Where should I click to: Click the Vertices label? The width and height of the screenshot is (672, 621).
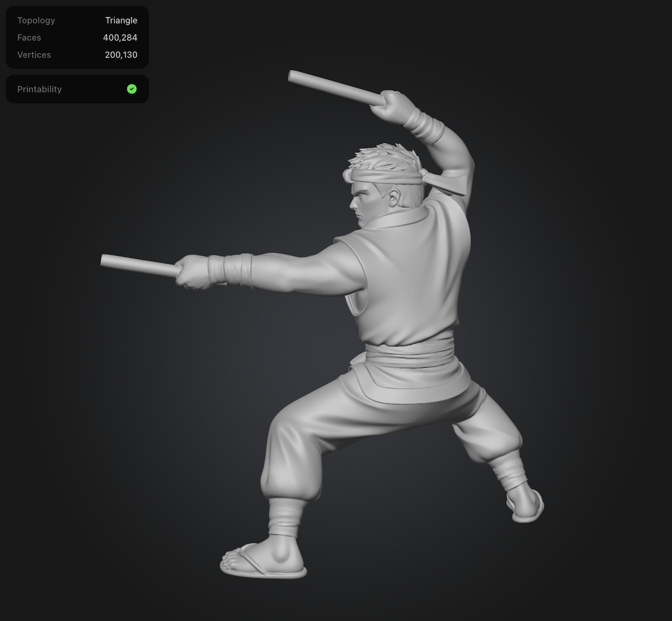pyautogui.click(x=34, y=55)
